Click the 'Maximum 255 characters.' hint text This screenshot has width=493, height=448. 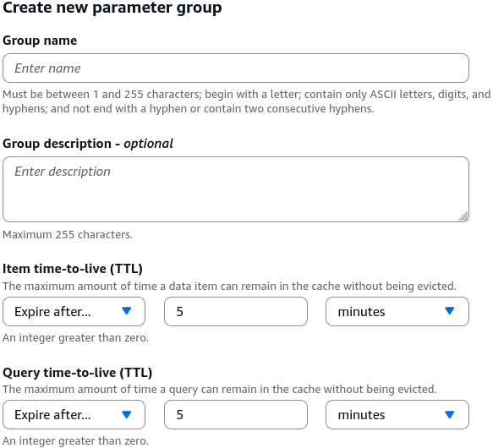coord(68,234)
